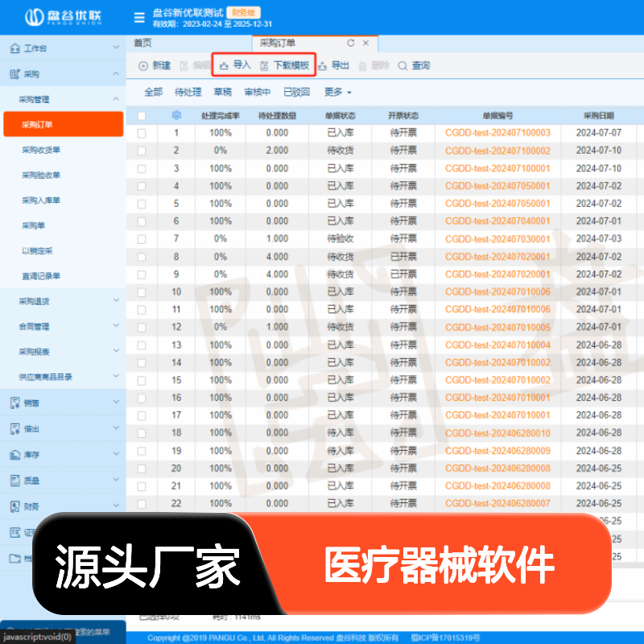
Task: Click the 财务 module icon
Action: (14, 506)
